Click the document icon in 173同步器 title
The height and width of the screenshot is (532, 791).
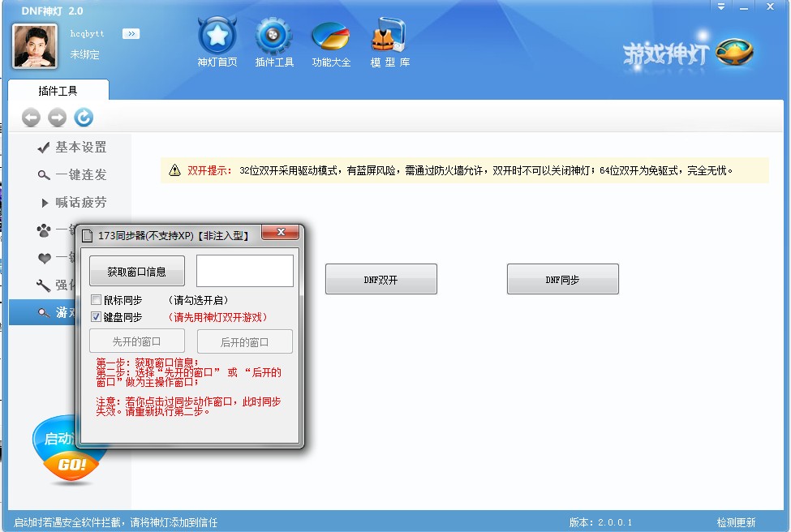tap(88, 236)
